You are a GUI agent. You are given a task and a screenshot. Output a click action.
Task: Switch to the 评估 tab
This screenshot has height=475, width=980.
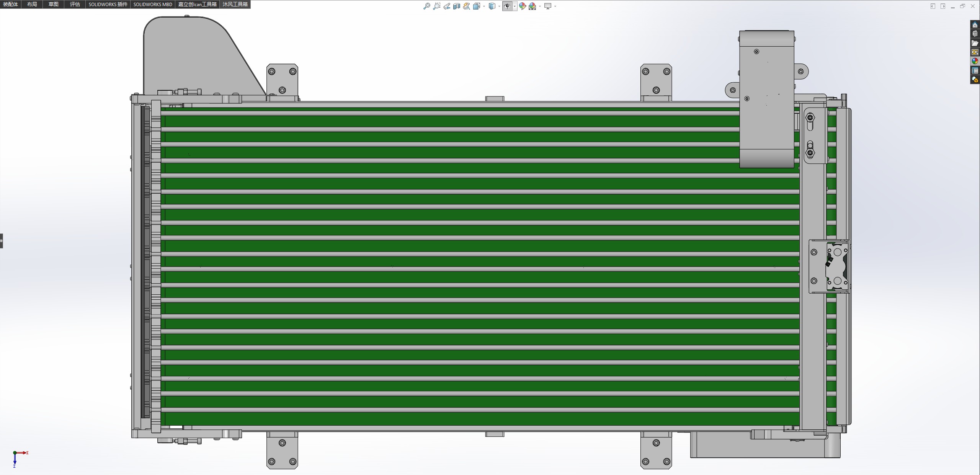75,4
